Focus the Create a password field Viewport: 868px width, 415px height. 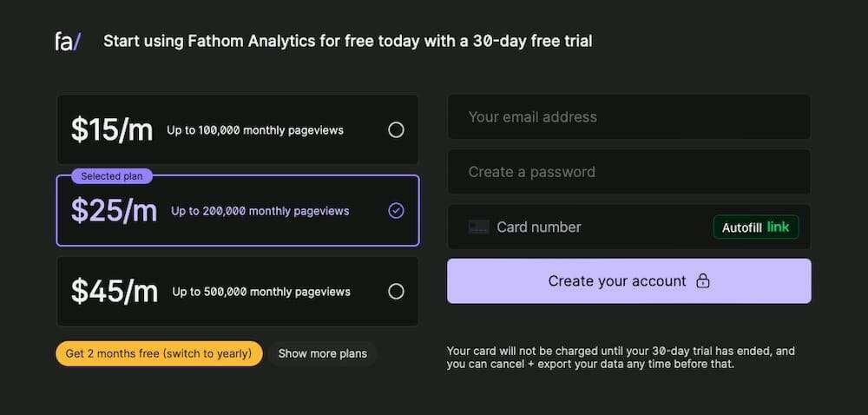point(628,172)
